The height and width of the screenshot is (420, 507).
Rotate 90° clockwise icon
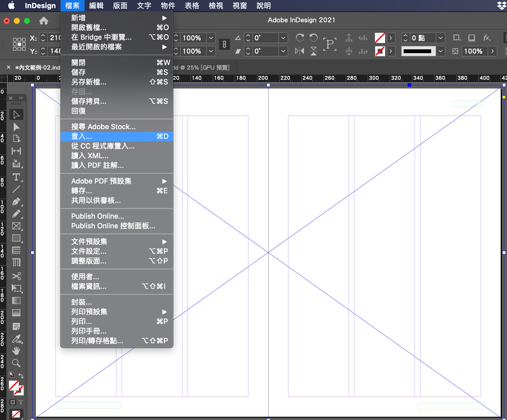tap(300, 38)
